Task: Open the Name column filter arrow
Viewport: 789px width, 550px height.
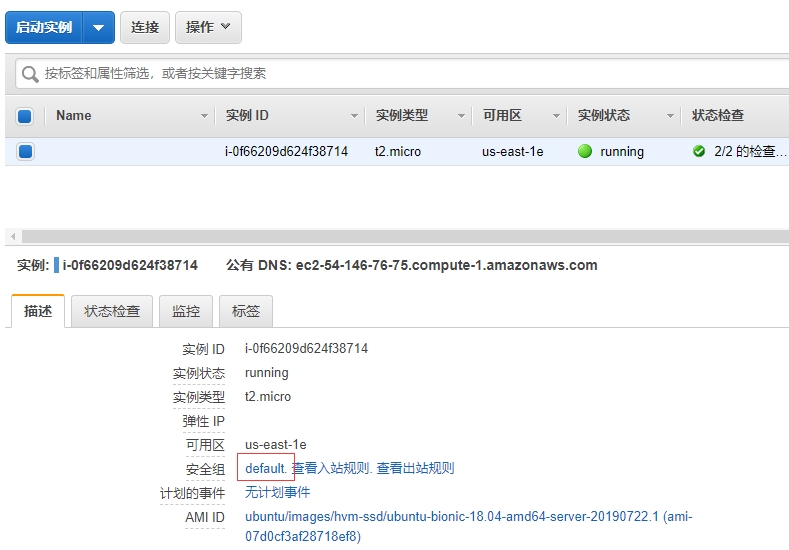Action: (x=204, y=116)
